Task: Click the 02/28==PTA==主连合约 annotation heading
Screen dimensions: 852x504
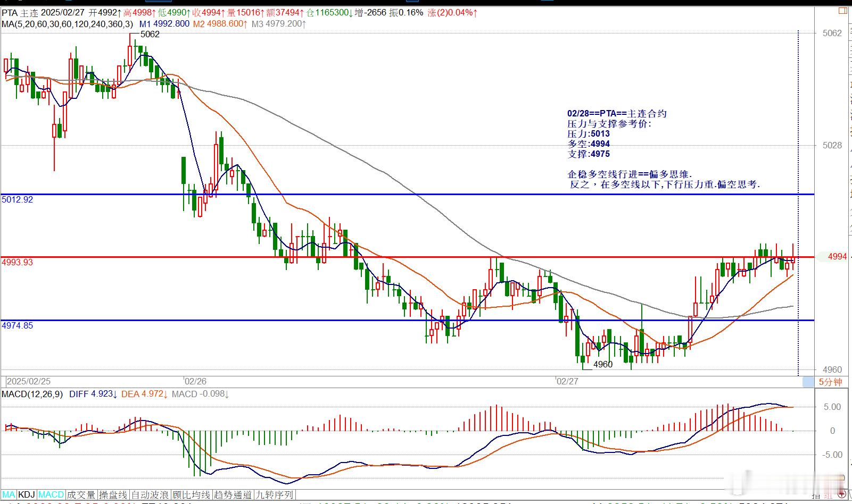Action: [x=617, y=114]
